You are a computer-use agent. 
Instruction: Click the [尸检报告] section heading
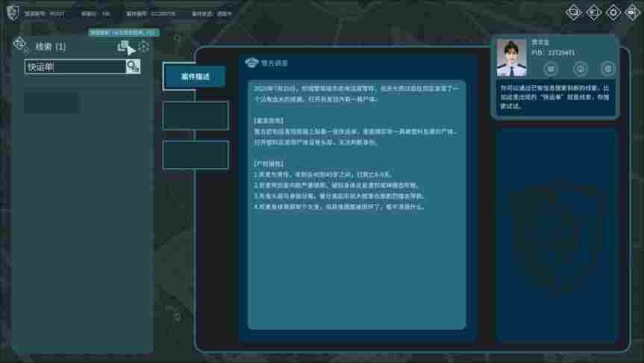(x=269, y=164)
